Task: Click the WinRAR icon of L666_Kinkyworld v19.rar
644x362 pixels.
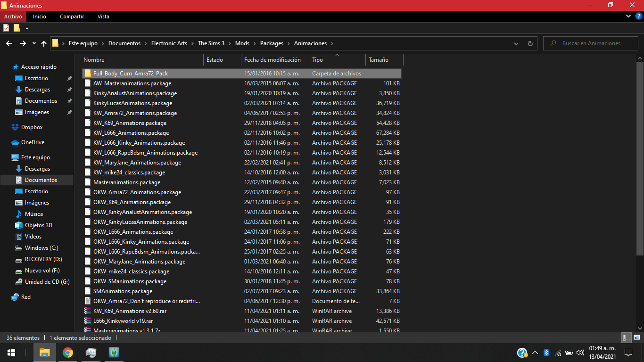Action: tap(87, 321)
